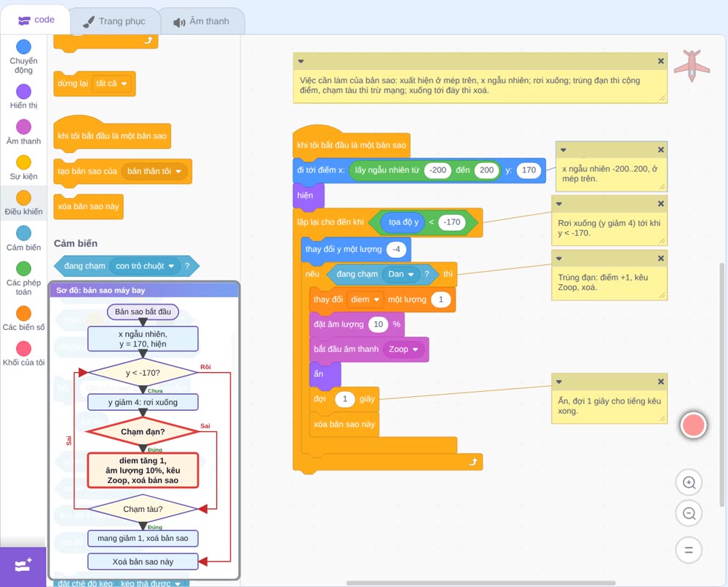Image resolution: width=728 pixels, height=587 pixels.
Task: Select the Các biến số category circle
Action: tap(24, 313)
